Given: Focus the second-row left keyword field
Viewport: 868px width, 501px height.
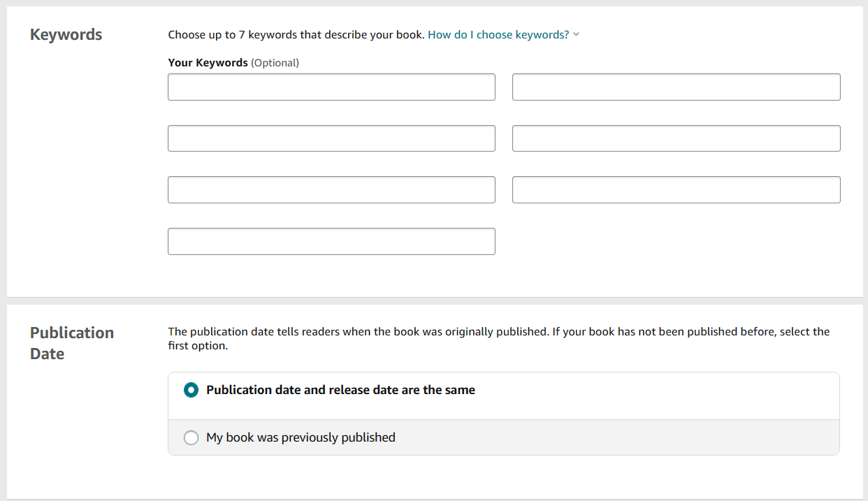Looking at the screenshot, I should coord(331,138).
